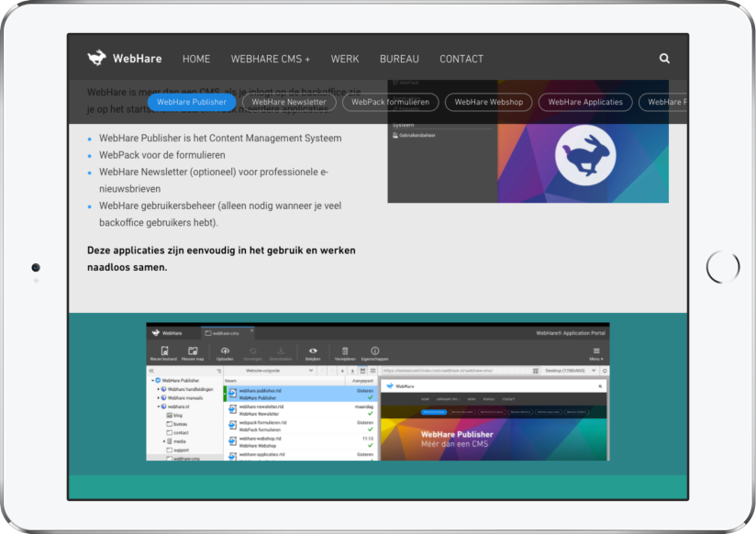Go to the CONTACT menu item
Image resolution: width=756 pixels, height=534 pixels.
461,59
